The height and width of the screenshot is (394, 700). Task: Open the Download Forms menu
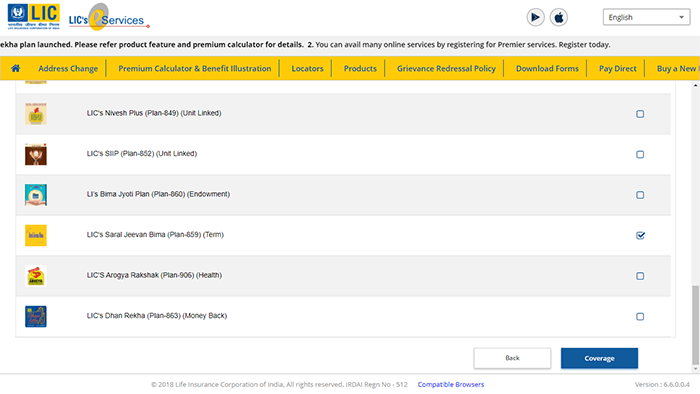pyautogui.click(x=547, y=68)
